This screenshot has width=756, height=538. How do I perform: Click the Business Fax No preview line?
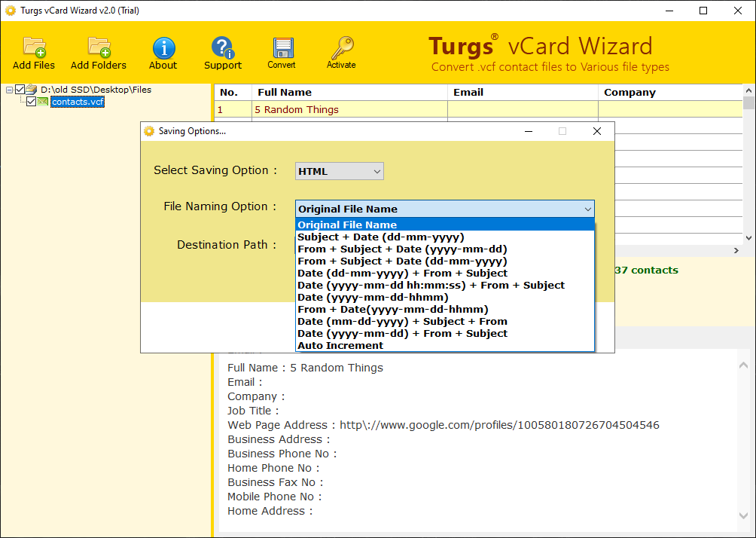pyautogui.click(x=276, y=482)
